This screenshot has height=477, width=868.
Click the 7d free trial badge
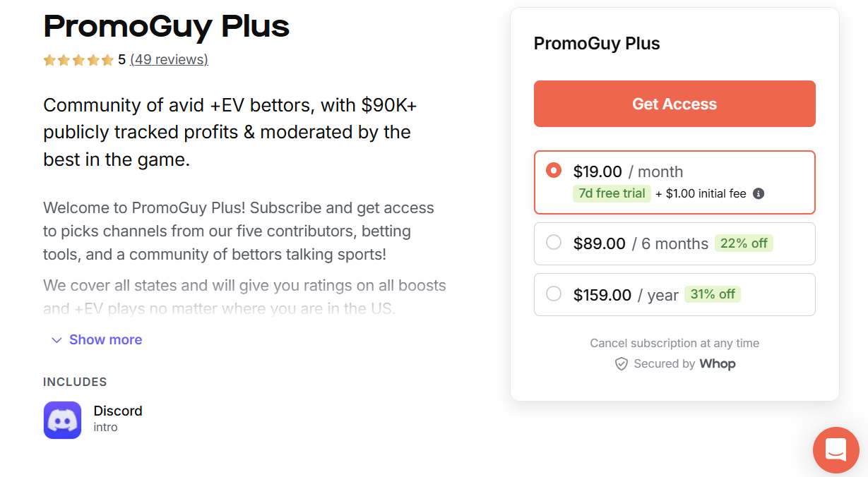(x=612, y=193)
